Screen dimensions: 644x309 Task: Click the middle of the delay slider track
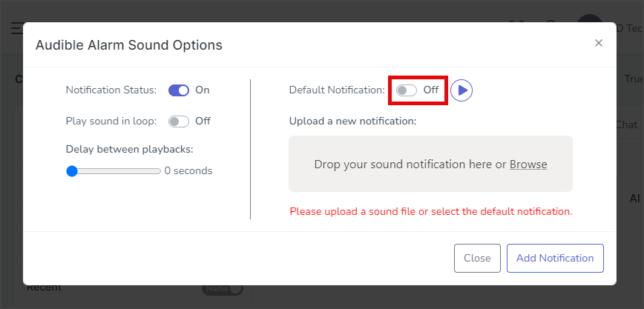coord(114,171)
